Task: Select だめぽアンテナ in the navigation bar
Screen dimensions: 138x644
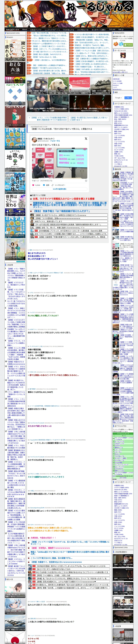Action: coord(36,30)
